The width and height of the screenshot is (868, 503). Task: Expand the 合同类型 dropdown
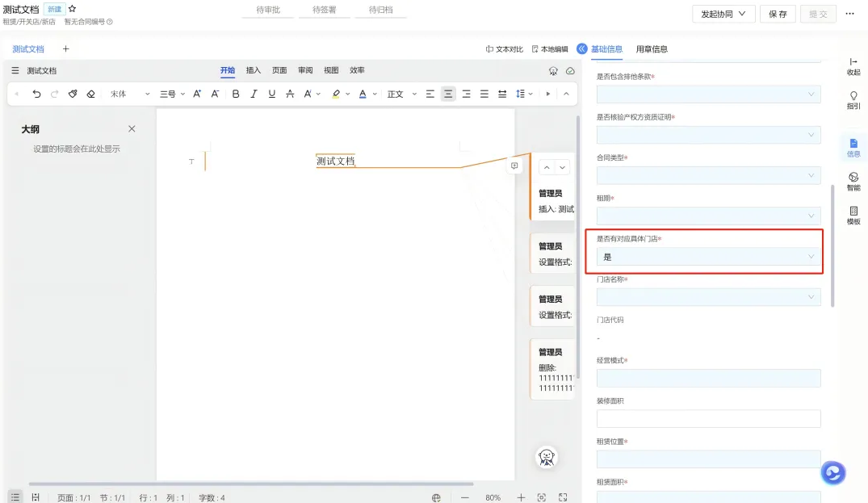click(x=708, y=175)
